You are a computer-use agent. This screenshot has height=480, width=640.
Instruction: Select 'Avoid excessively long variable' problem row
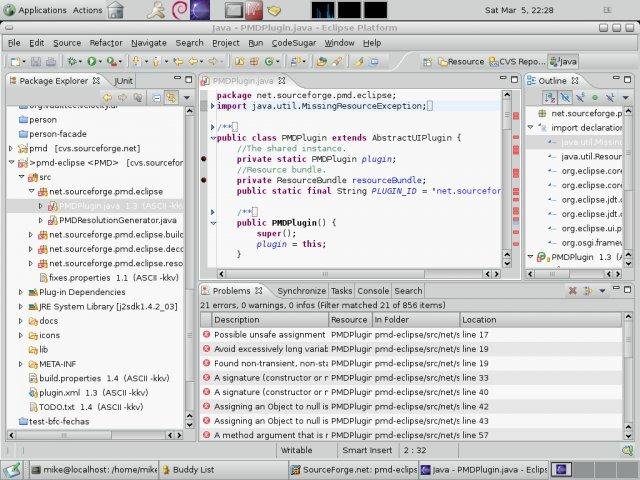pyautogui.click(x=411, y=349)
